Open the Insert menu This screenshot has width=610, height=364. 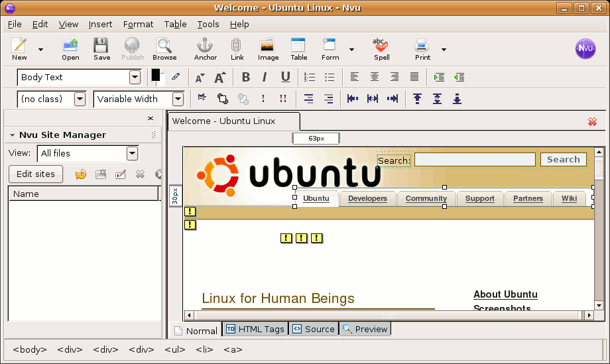(x=100, y=24)
